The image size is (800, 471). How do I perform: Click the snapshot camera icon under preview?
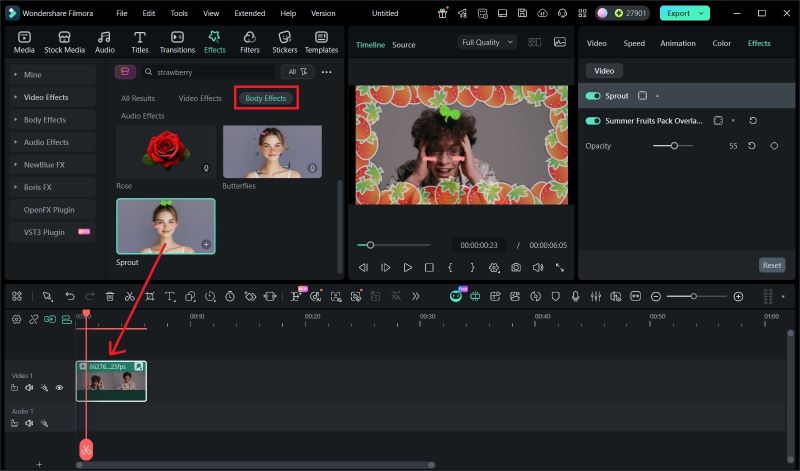[x=515, y=268]
